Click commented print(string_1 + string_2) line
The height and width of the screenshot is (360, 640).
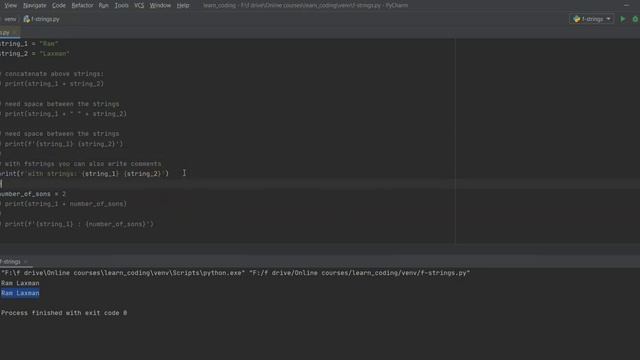[x=52, y=84]
